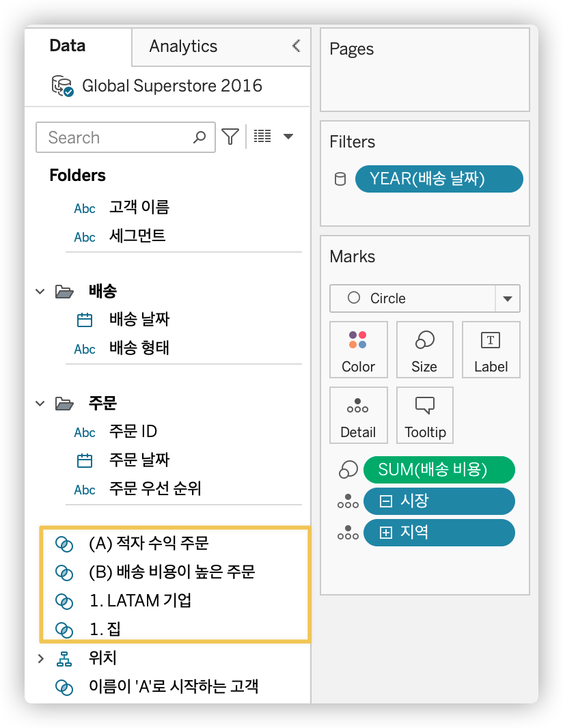This screenshot has width=563, height=728.
Task: Click the calendar icon beside 배송 날짜
Action: click(x=85, y=320)
